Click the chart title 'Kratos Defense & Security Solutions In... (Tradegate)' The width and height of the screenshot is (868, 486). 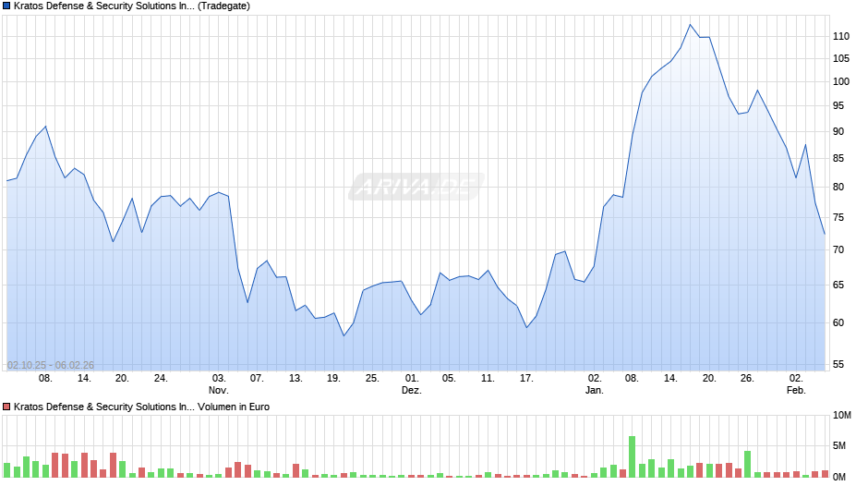click(x=132, y=6)
